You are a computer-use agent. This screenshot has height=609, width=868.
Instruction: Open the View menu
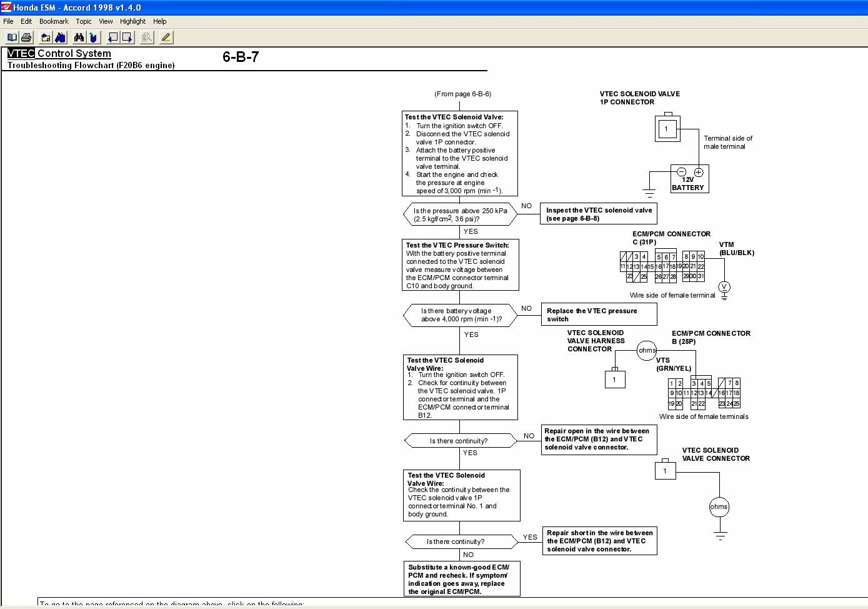(106, 21)
